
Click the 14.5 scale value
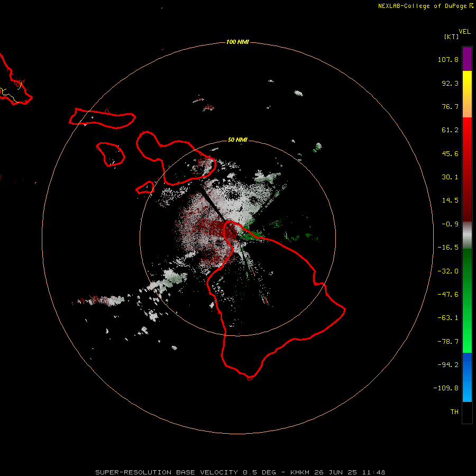pyautogui.click(x=450, y=200)
